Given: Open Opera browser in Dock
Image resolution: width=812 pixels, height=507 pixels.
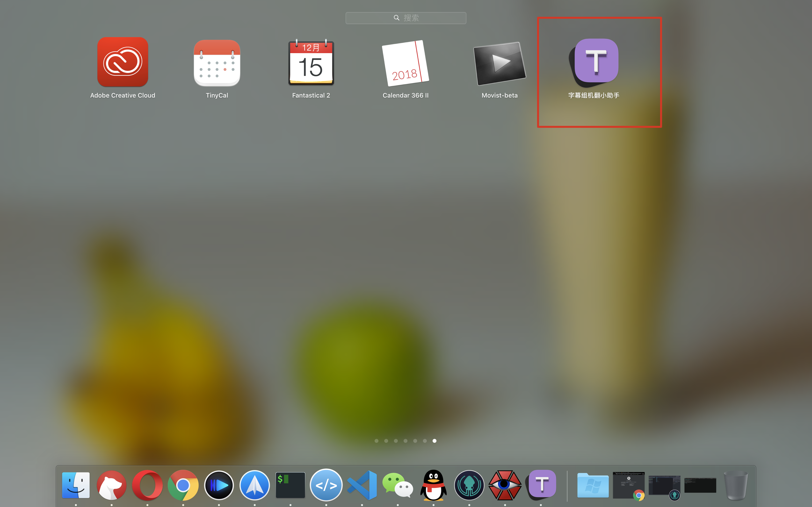Looking at the screenshot, I should 147,485.
